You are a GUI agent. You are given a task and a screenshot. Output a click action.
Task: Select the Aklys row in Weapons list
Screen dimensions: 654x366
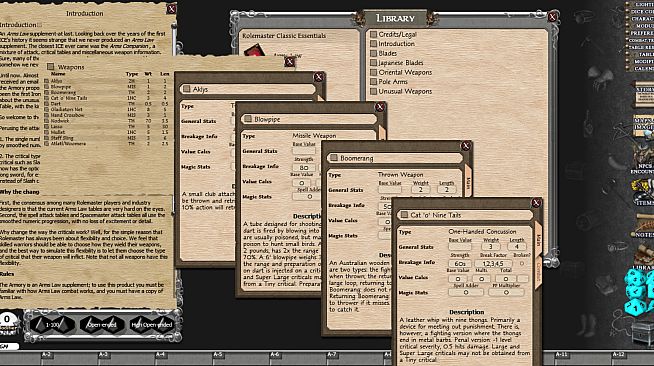tap(108, 81)
